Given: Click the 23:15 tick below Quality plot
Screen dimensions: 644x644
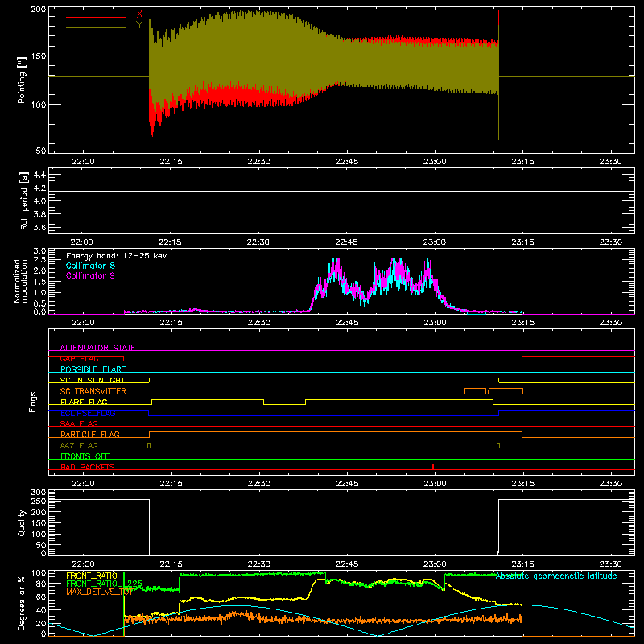Looking at the screenshot, I should coord(522,564).
